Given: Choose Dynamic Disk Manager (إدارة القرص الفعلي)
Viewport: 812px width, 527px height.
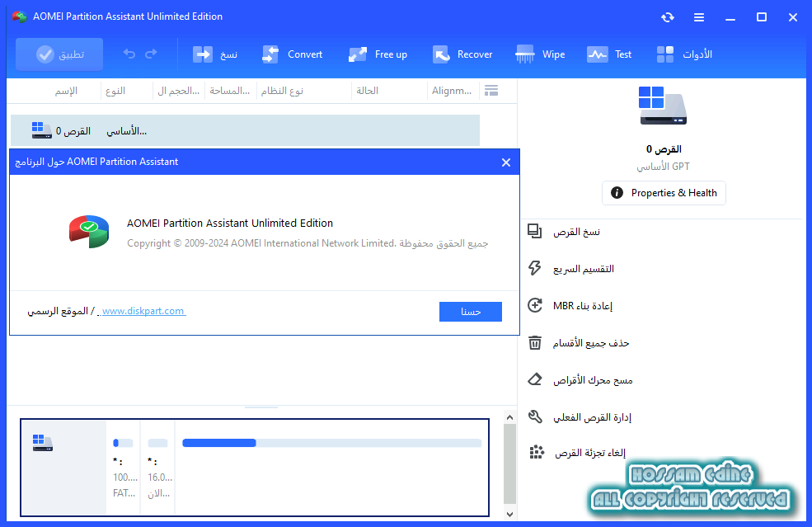Looking at the screenshot, I should coord(580,416).
